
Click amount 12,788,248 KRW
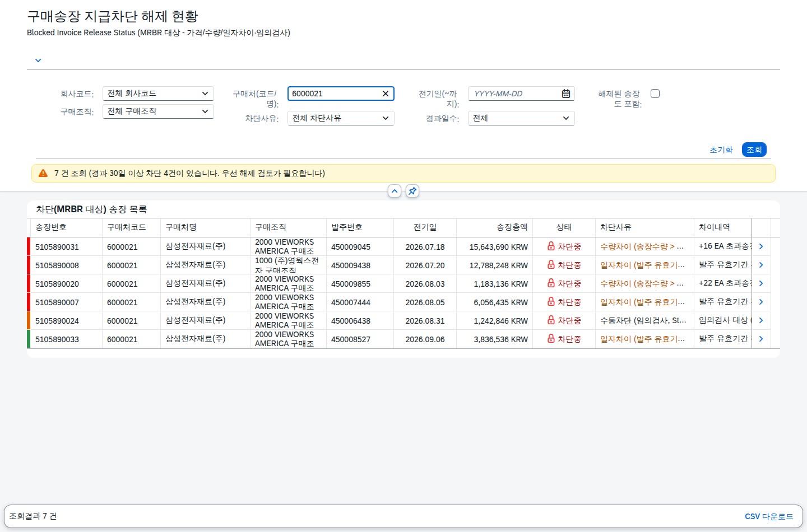coord(499,265)
